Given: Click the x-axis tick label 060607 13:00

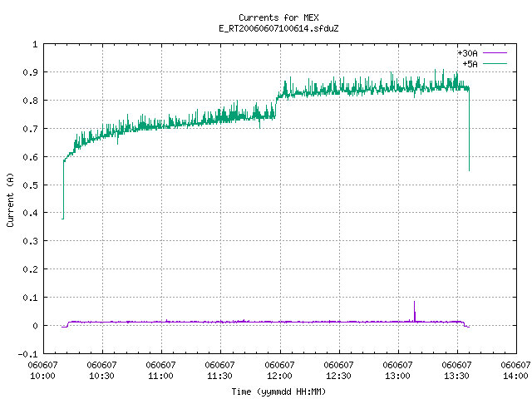Looking at the screenshot, I should coord(397,370).
